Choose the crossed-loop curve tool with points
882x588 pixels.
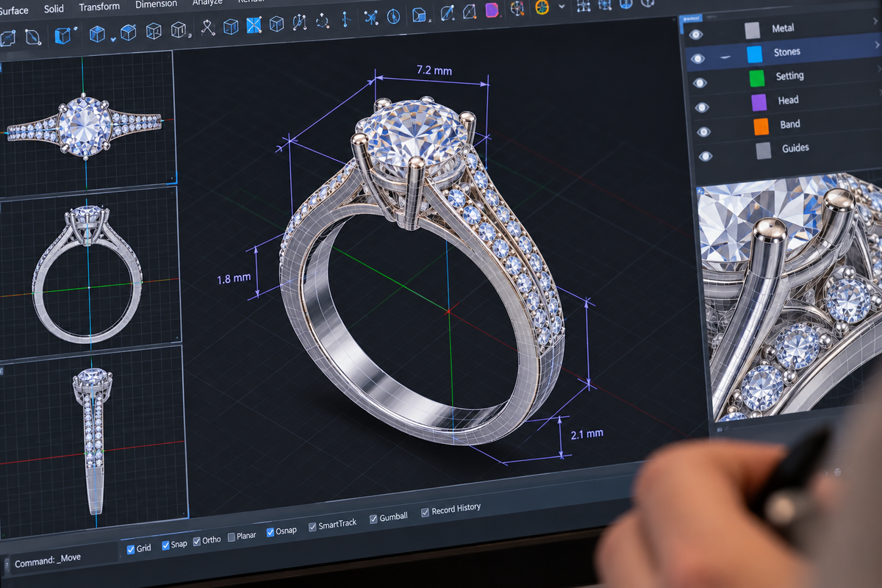coord(208,28)
